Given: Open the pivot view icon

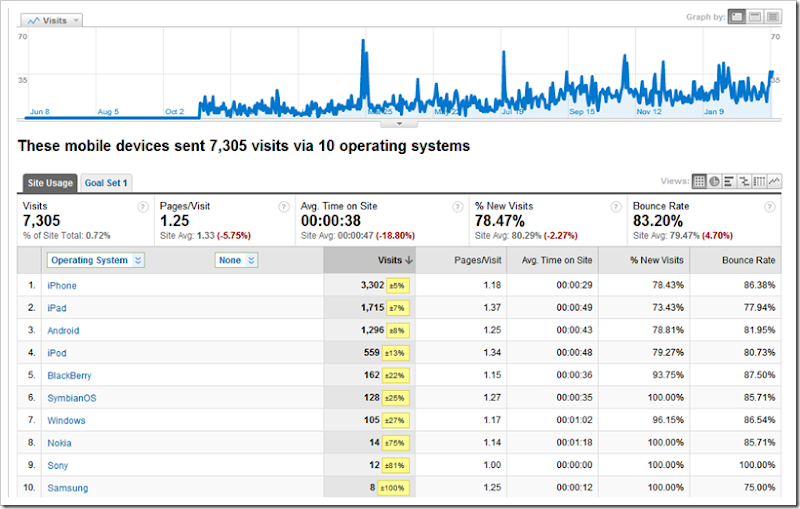Looking at the screenshot, I should tap(759, 181).
